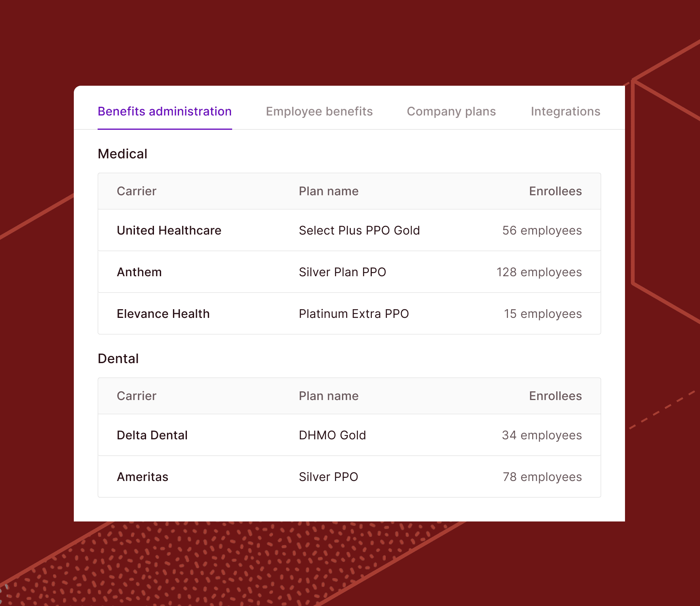Open the Anthem carrier entry
Screen dimensions: 700x606
[x=139, y=272]
